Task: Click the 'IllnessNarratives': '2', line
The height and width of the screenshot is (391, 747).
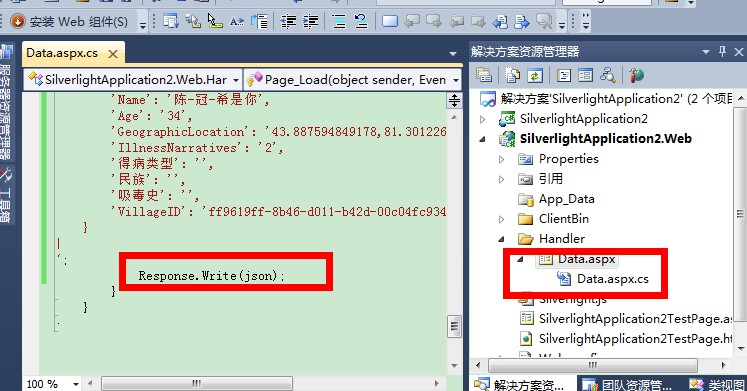Action: tap(197, 148)
